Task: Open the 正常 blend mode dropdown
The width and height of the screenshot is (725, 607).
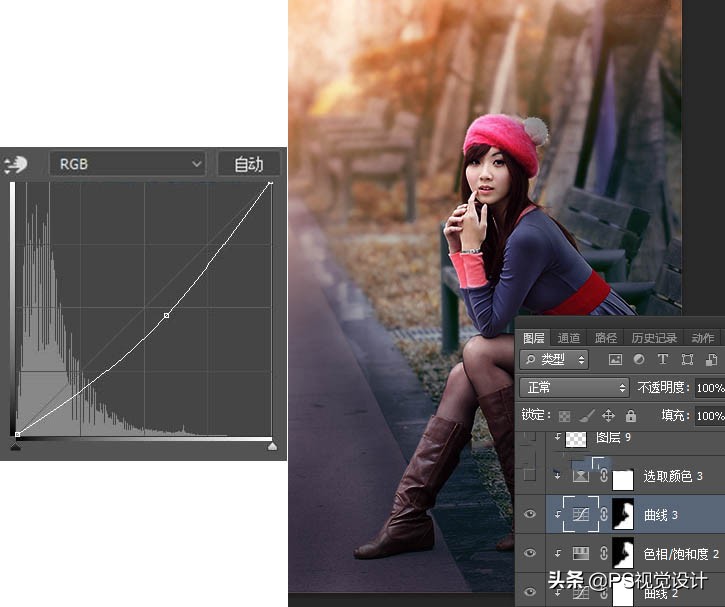Action: [x=574, y=387]
